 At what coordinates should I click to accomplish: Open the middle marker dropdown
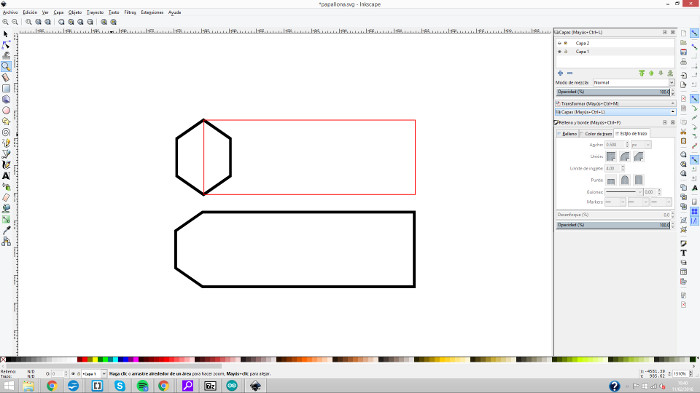[x=638, y=202]
